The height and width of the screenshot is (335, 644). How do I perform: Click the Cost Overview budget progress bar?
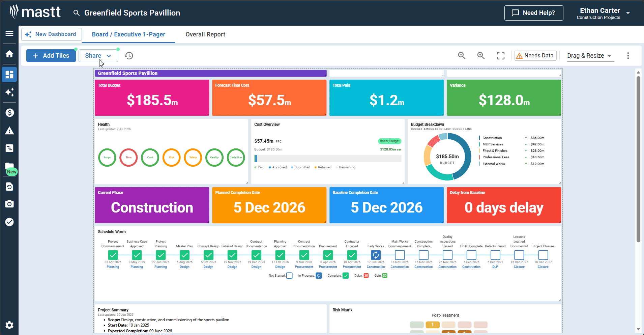(328, 159)
